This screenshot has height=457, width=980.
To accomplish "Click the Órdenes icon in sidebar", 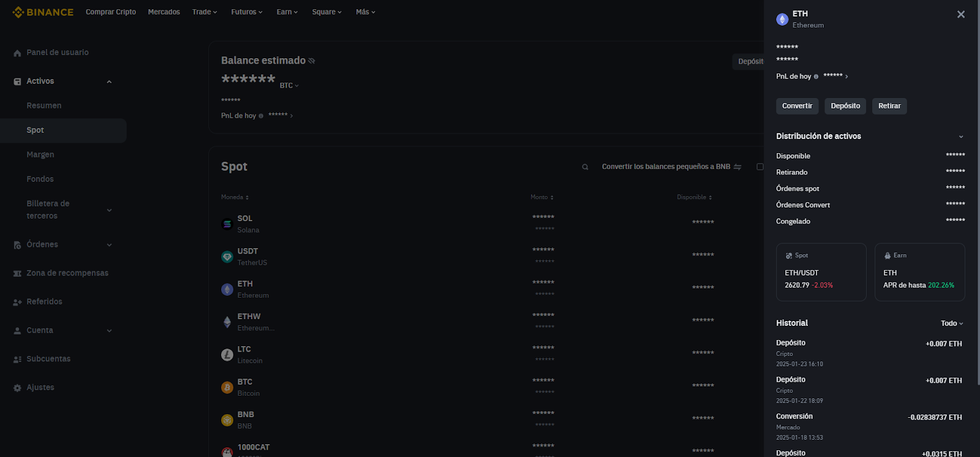I will point(17,245).
